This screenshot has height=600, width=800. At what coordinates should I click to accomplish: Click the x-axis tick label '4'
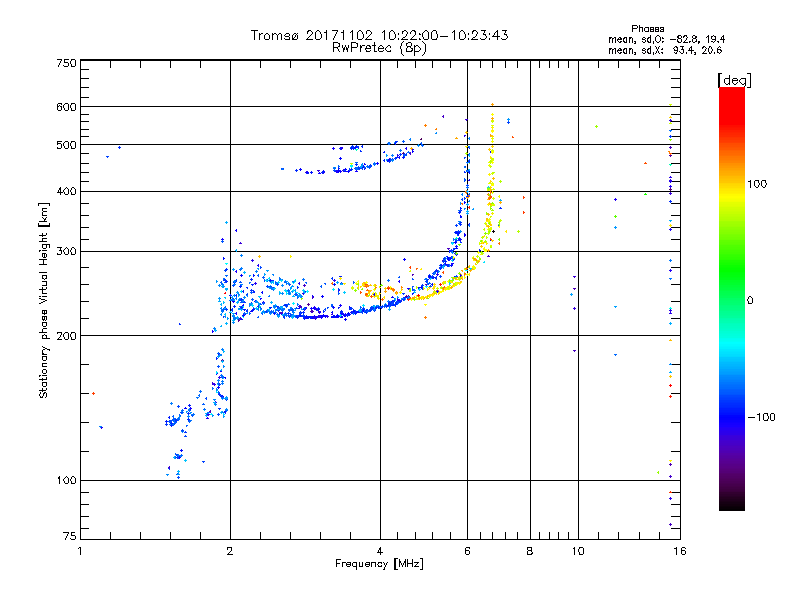coord(380,551)
